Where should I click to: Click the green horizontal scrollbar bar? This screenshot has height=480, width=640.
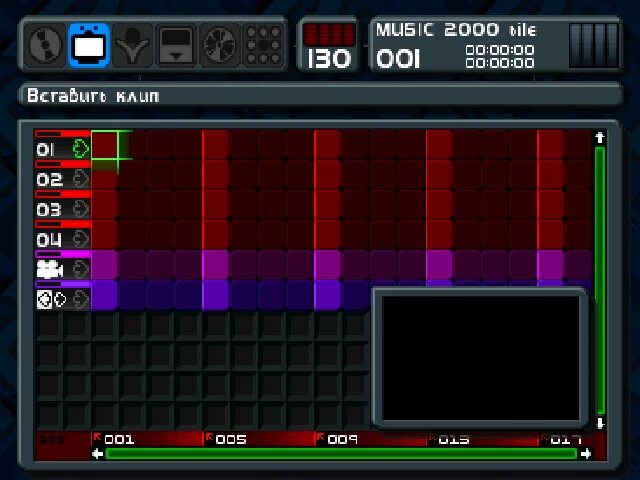(341, 454)
